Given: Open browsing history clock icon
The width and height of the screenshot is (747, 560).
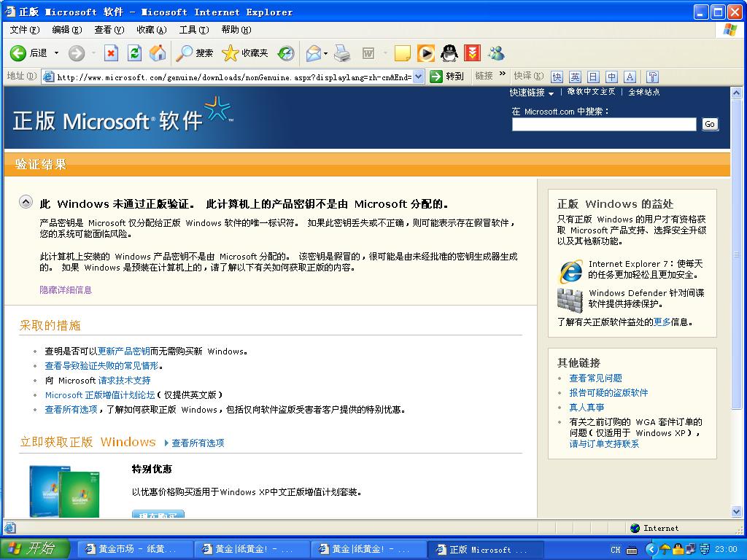Looking at the screenshot, I should coord(286,52).
